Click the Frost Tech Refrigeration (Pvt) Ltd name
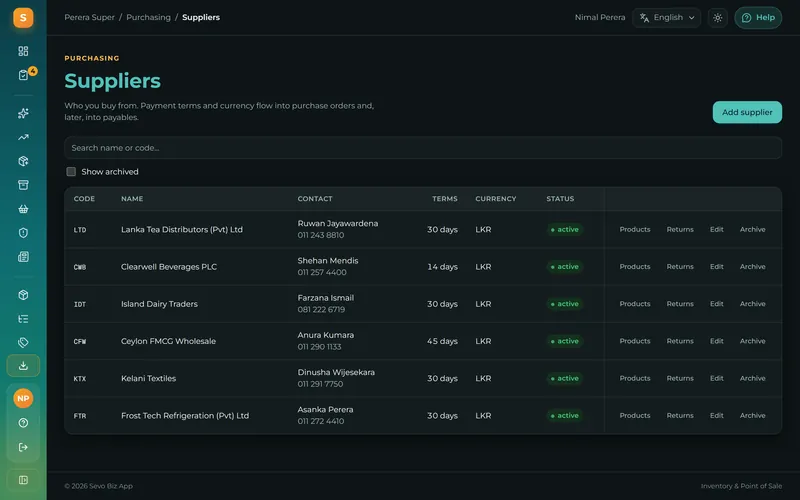800x500 pixels. point(185,416)
